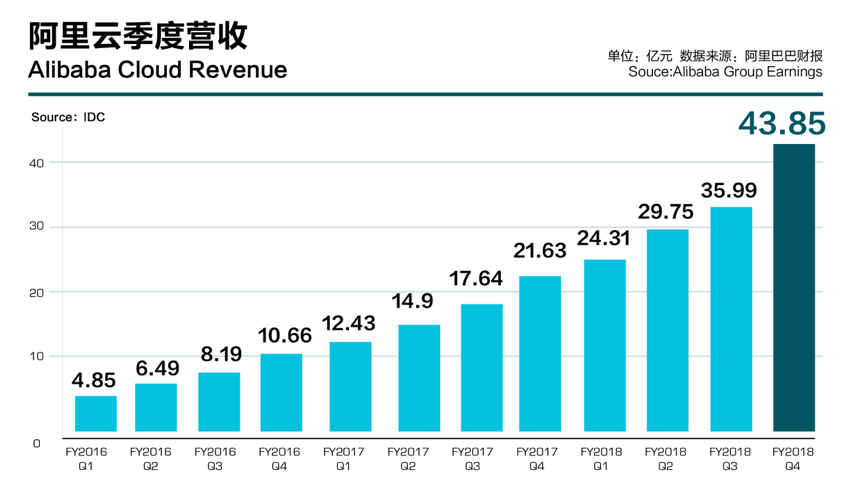The height and width of the screenshot is (491, 865).
Task: Click the FY2016 Q3 axis label
Action: click(215, 459)
